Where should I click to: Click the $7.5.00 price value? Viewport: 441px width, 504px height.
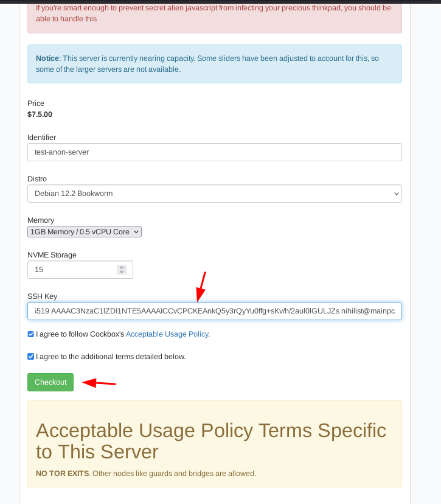(x=40, y=114)
